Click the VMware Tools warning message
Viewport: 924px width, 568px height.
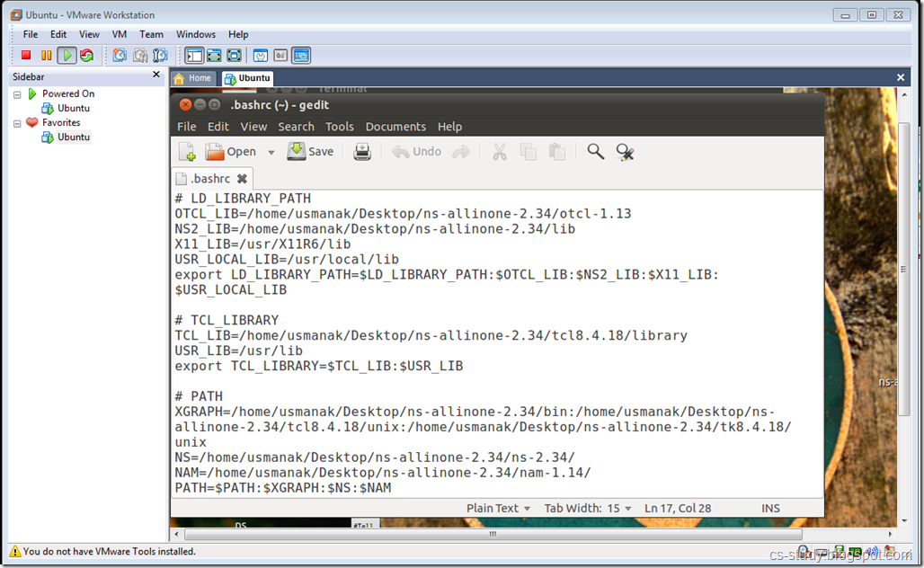click(x=109, y=552)
